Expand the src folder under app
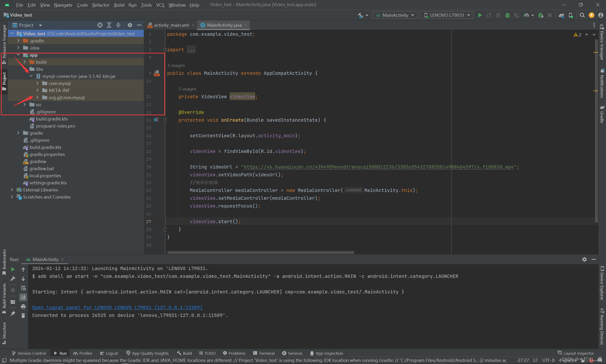The width and height of the screenshot is (606, 364). tap(25, 105)
